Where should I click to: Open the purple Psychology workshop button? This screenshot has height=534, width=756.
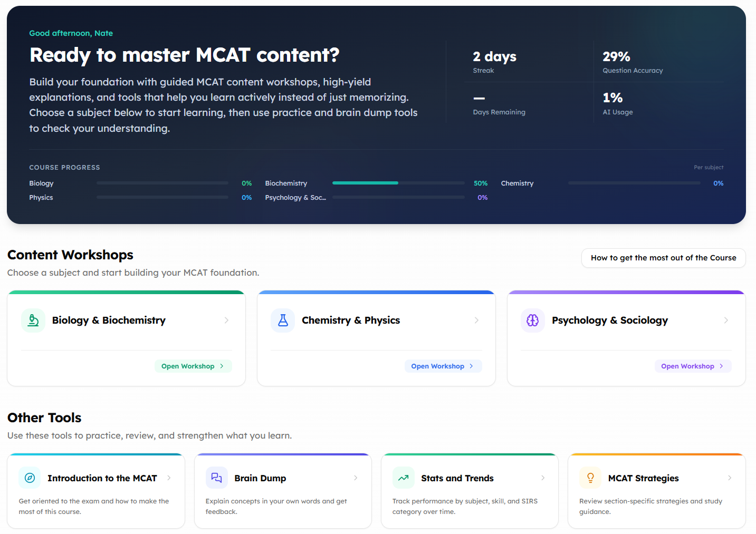coord(693,366)
